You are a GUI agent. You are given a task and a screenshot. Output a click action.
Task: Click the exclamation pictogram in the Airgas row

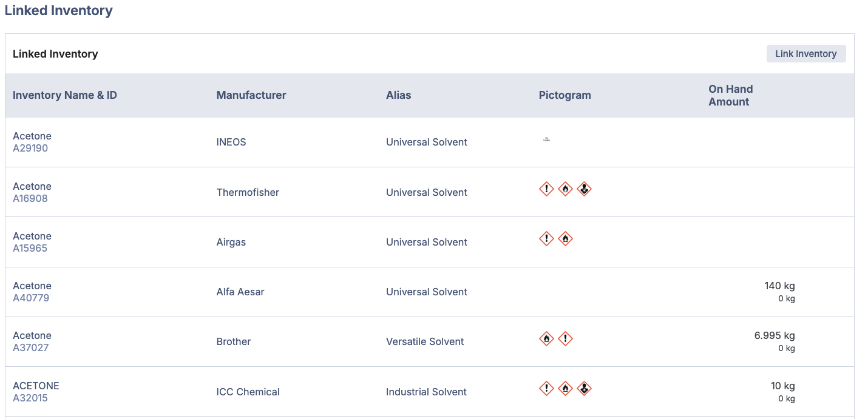click(x=546, y=238)
